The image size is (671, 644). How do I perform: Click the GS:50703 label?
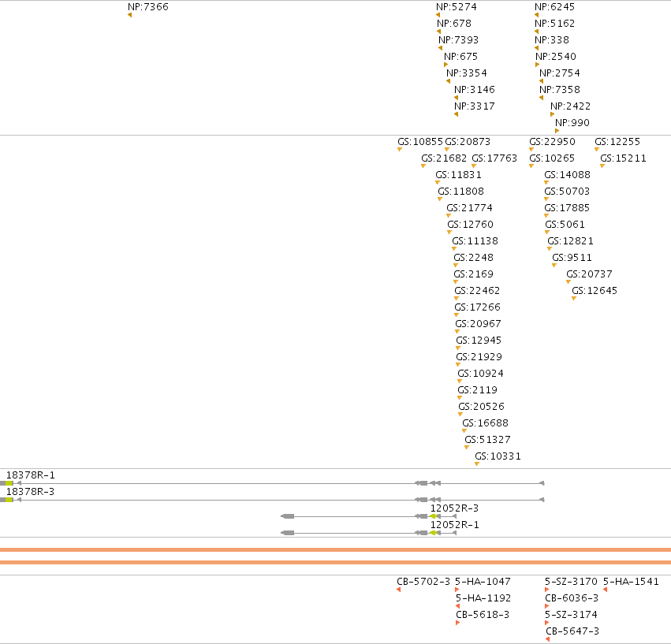pyautogui.click(x=567, y=192)
